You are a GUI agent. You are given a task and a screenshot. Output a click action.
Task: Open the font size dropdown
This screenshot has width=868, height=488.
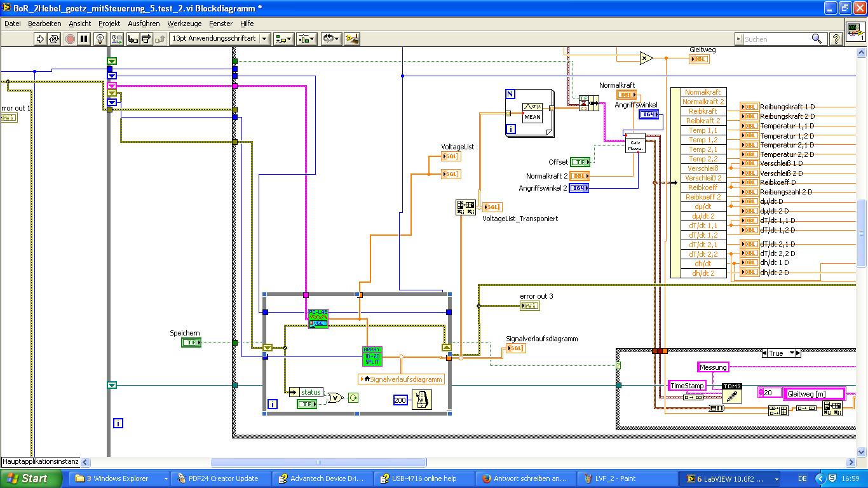click(x=220, y=39)
